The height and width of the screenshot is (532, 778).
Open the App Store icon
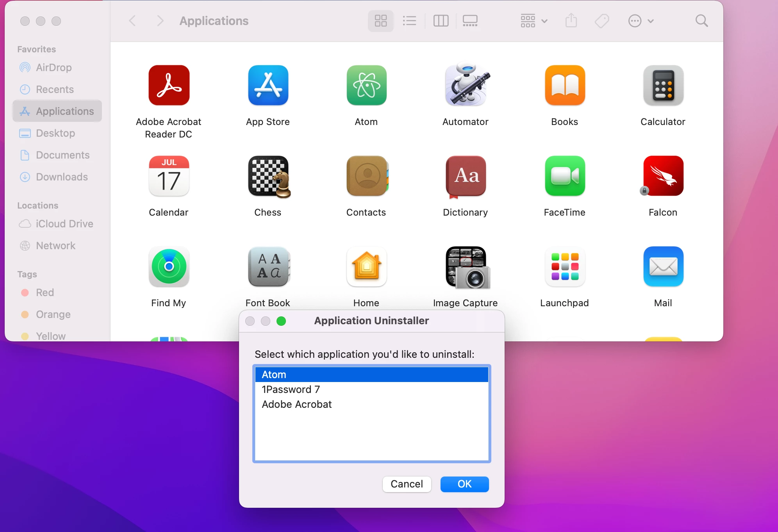tap(268, 85)
